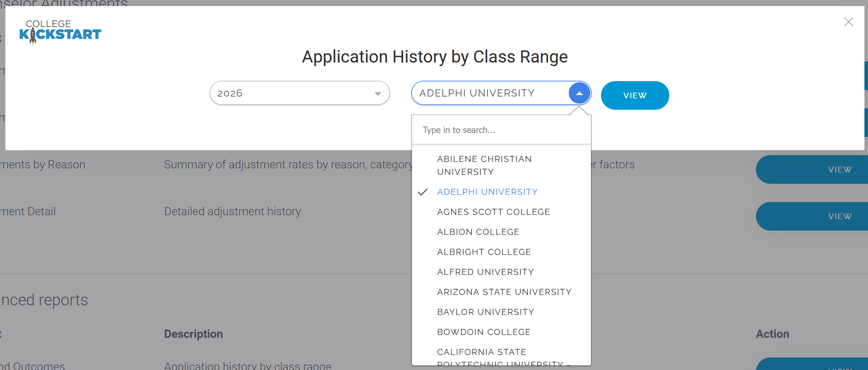Click the blue VIEW button in dialog
The height and width of the screenshot is (370, 868).
coord(635,95)
